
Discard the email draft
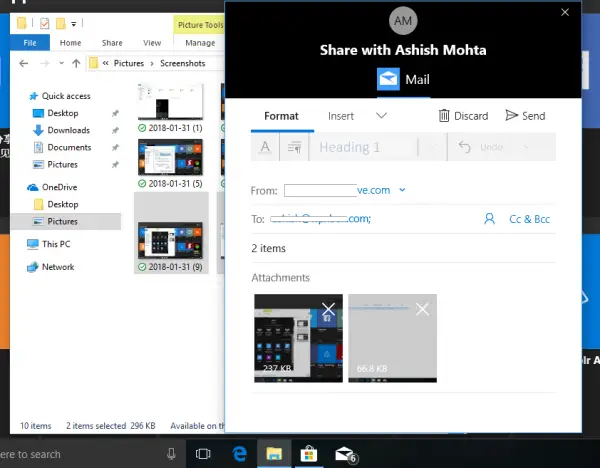coord(463,116)
